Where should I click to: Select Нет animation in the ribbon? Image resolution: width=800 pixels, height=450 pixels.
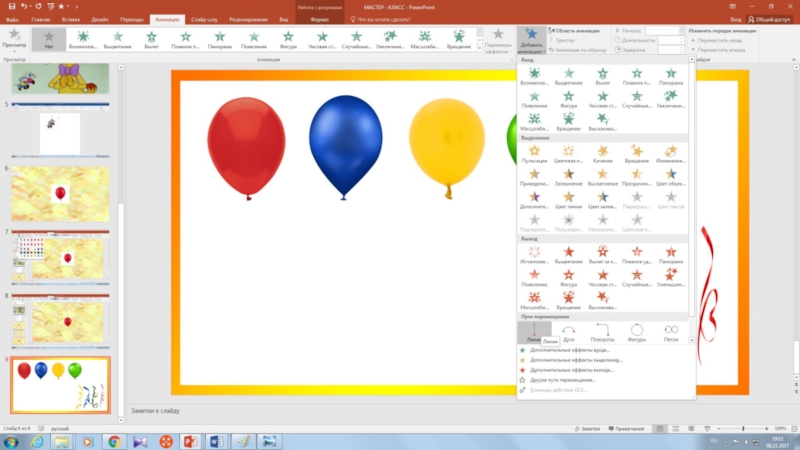(x=49, y=39)
